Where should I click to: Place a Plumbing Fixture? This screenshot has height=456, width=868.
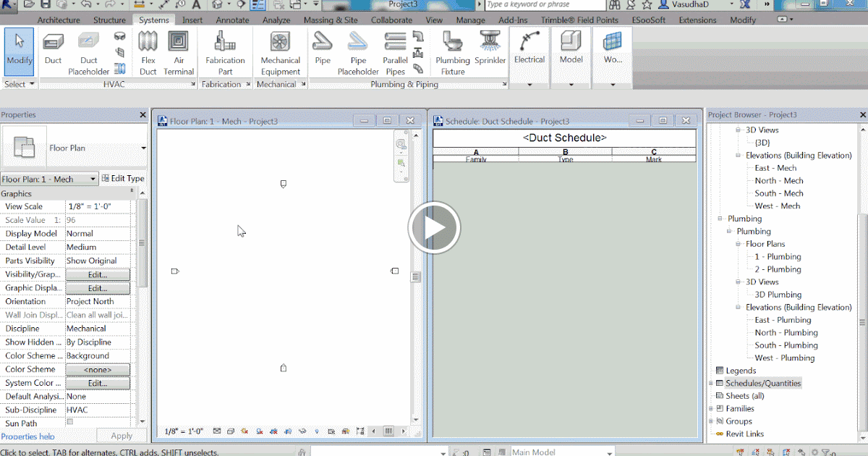point(453,52)
